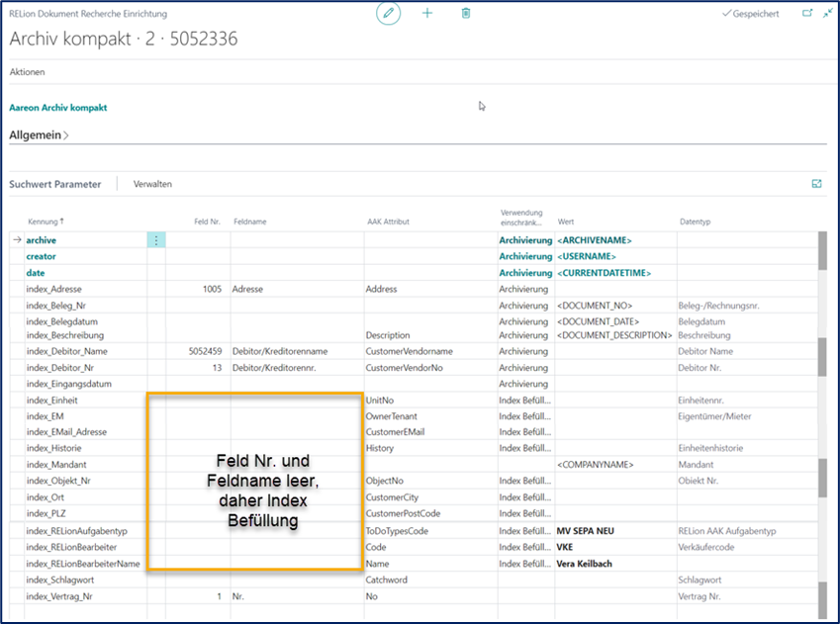Click the plus icon to add new
Viewport: 840px width, 624px height.
pyautogui.click(x=427, y=13)
